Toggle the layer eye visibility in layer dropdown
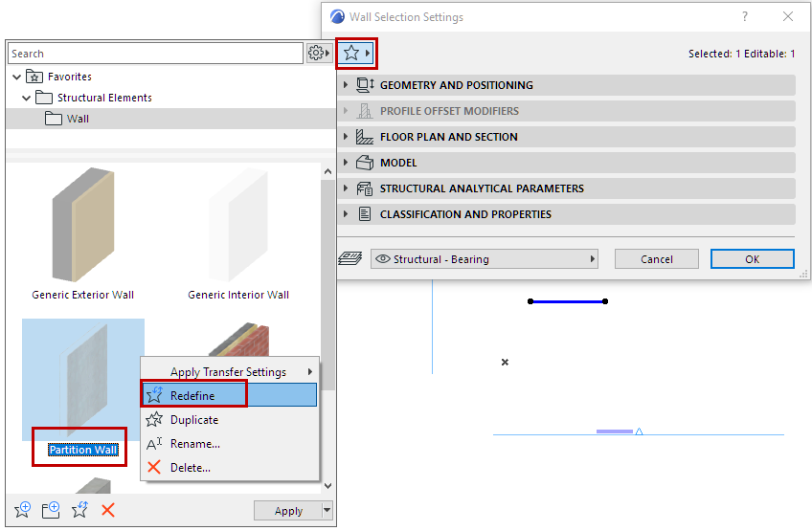812x531 pixels. 383,258
